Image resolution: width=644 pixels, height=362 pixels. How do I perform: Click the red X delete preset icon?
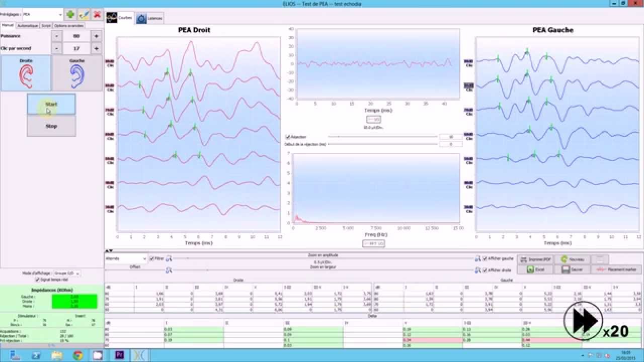tap(97, 15)
